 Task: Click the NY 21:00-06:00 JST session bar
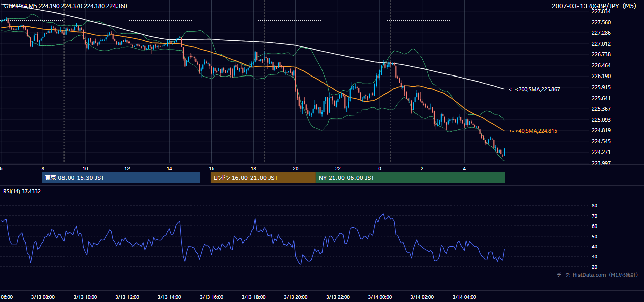411,178
